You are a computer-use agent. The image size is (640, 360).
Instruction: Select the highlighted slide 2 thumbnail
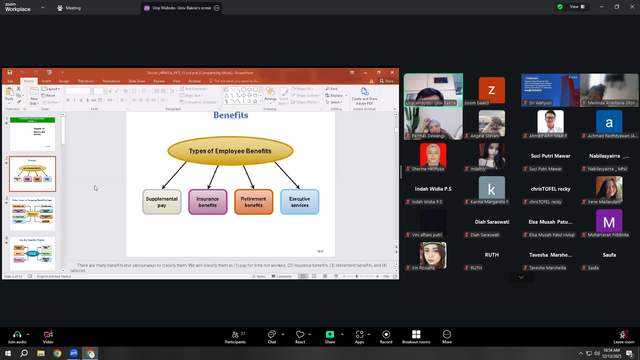(x=32, y=174)
